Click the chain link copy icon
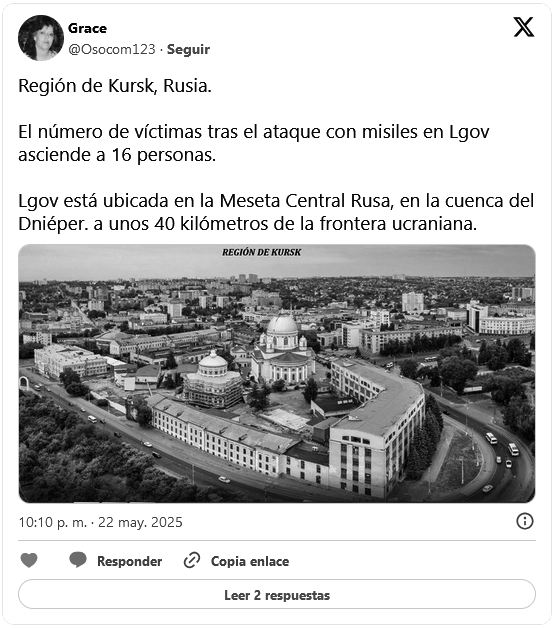555x628 pixels. coord(192,560)
